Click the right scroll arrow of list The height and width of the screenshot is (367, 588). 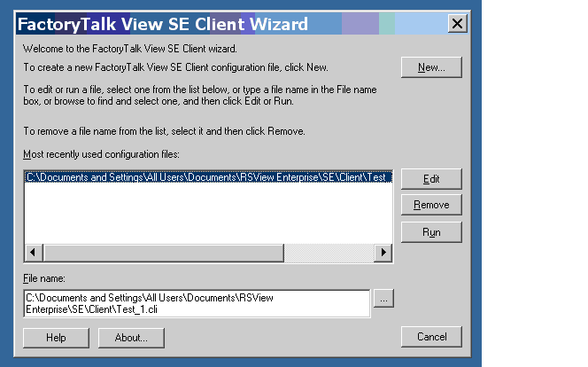pos(383,253)
